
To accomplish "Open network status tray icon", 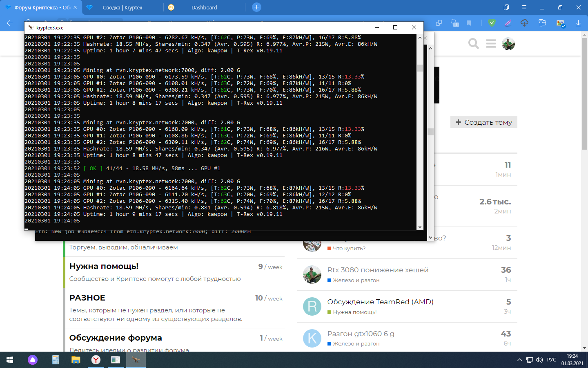I will tap(530, 360).
